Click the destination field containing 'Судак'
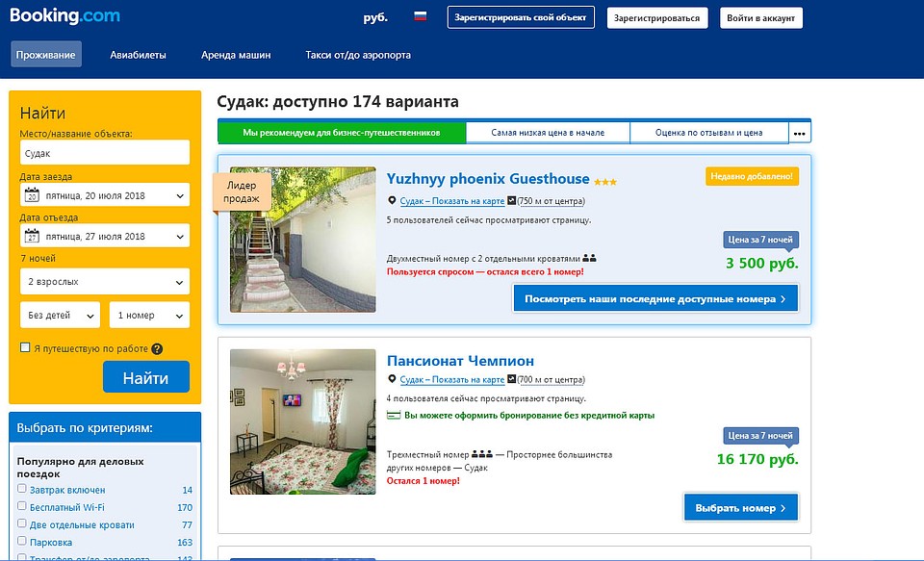 (105, 153)
